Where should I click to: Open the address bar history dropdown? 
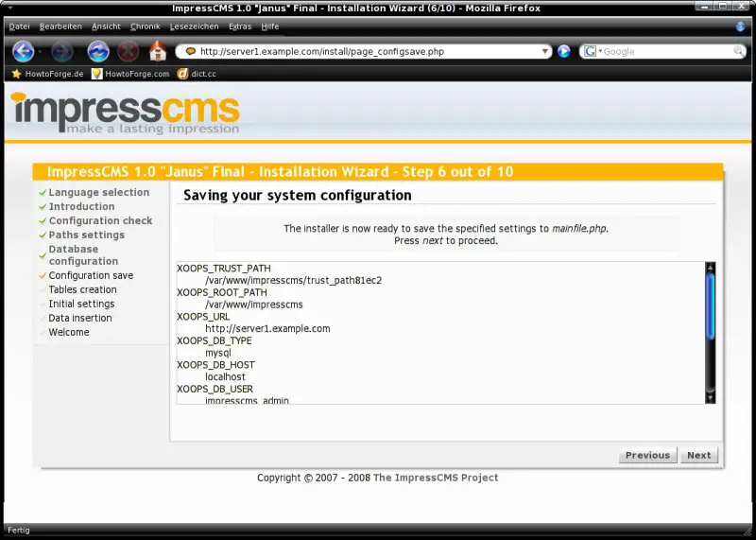(x=545, y=51)
